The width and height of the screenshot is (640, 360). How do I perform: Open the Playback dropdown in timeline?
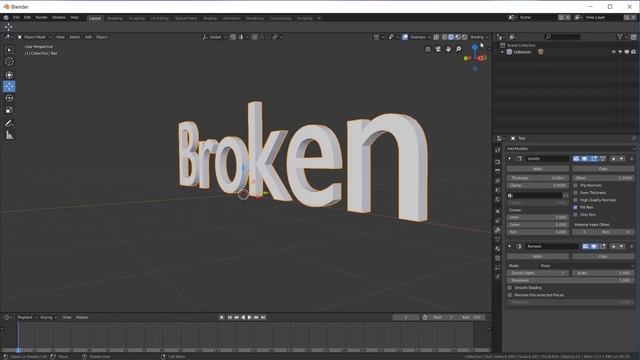(27, 318)
